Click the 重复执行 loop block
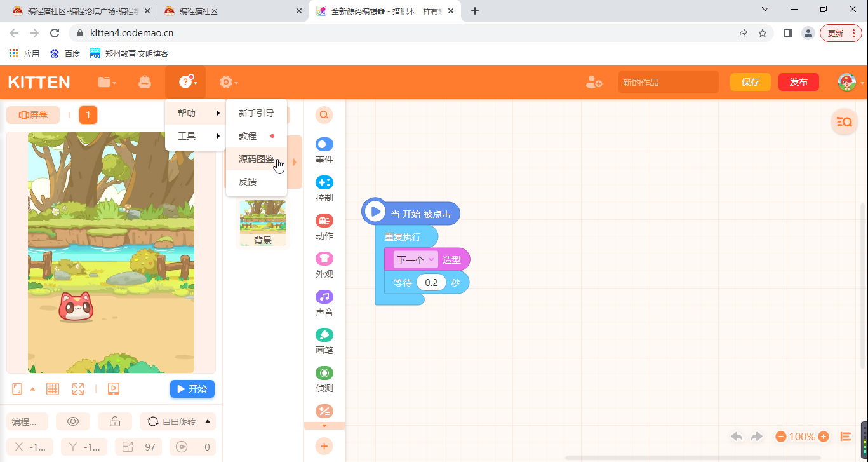The height and width of the screenshot is (462, 868). pyautogui.click(x=406, y=236)
